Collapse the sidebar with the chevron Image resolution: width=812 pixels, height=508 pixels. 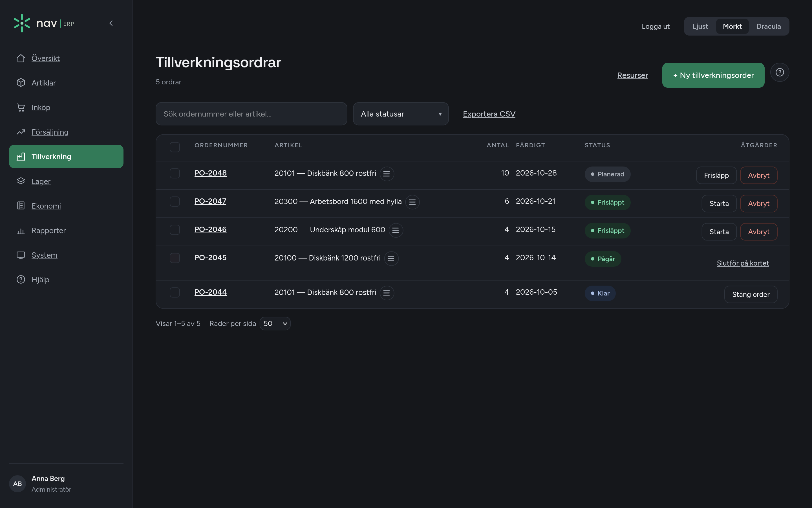[111, 23]
